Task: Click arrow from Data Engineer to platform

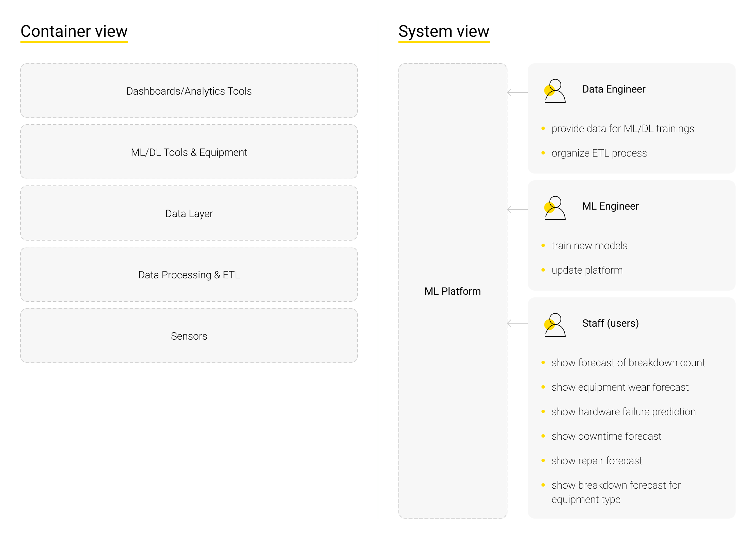Action: pos(517,93)
